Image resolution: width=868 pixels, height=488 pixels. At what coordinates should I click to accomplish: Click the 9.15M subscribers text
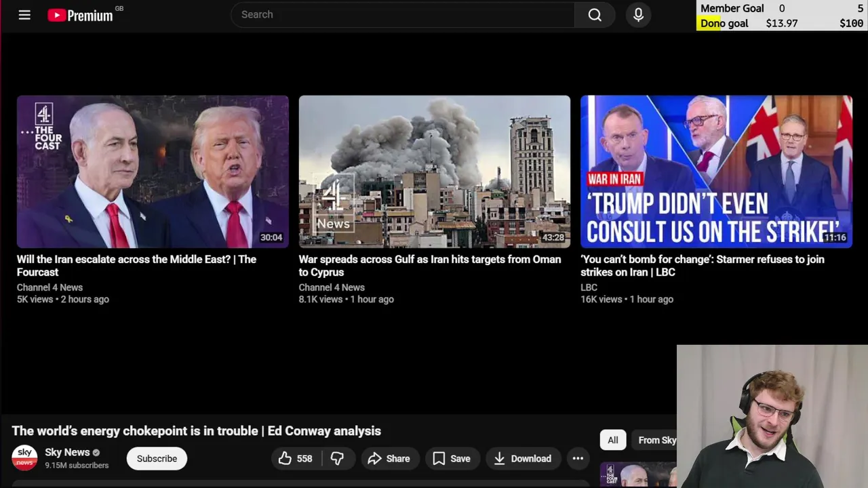(x=77, y=466)
